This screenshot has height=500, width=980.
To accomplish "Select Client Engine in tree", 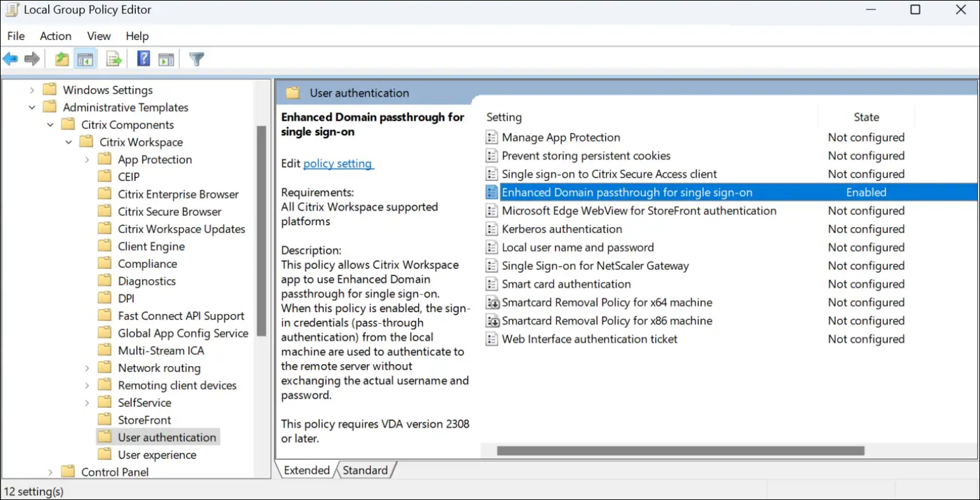I will (151, 247).
